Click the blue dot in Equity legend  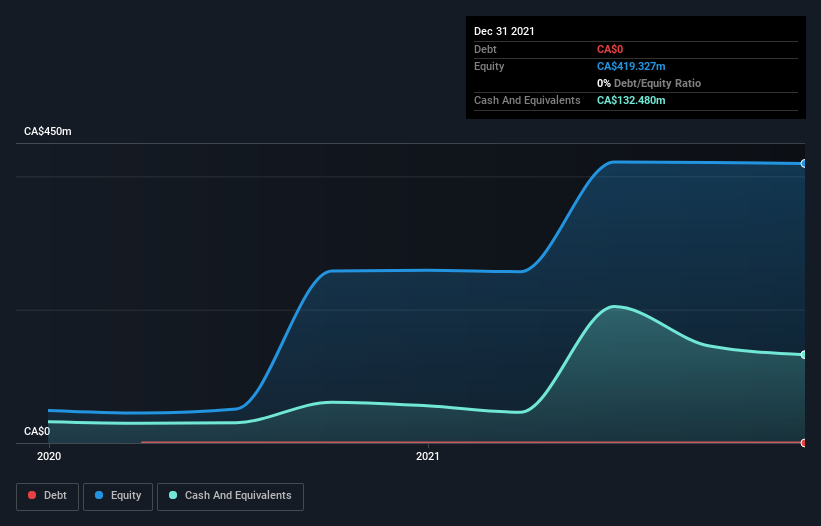99,495
